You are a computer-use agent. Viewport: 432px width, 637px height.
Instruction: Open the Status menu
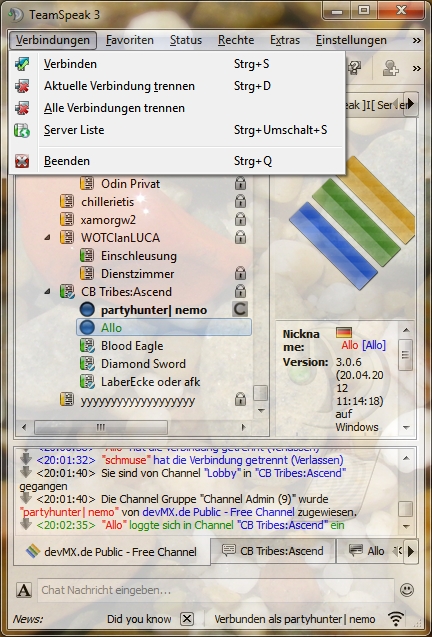tap(186, 40)
